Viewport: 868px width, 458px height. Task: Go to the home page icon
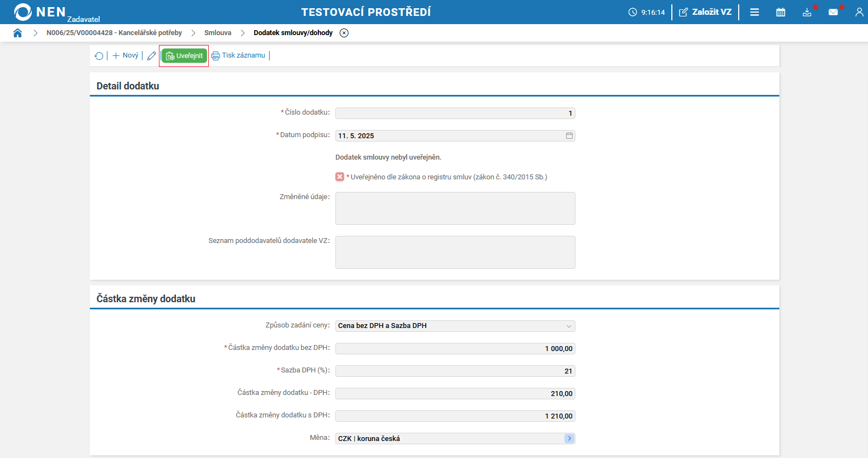(18, 33)
